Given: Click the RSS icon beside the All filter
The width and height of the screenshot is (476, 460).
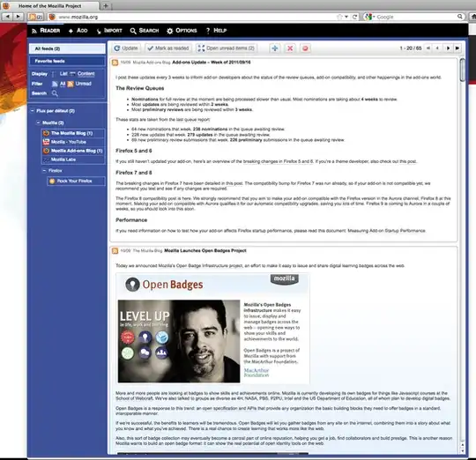Looking at the screenshot, I should click(x=55, y=84).
